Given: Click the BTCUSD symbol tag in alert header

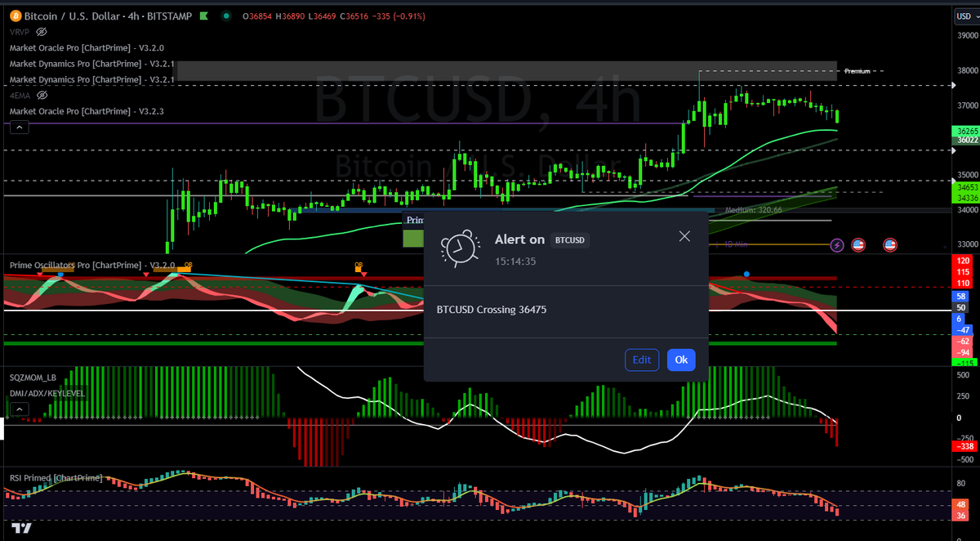Looking at the screenshot, I should [569, 240].
